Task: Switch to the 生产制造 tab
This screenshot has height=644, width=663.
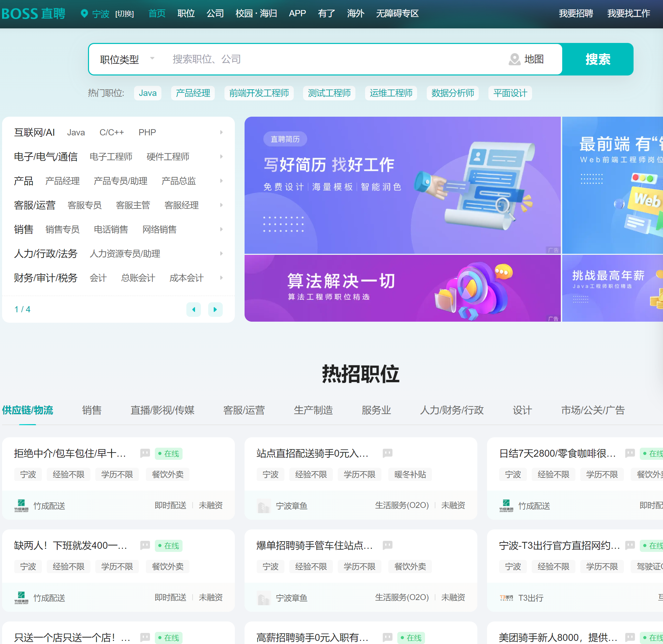Action: [313, 410]
